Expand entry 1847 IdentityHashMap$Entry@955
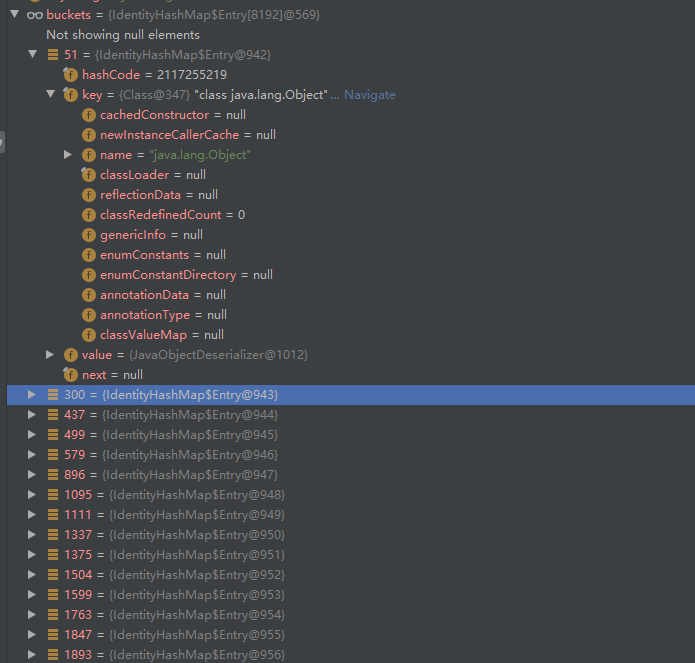This screenshot has width=695, height=663. 32,634
